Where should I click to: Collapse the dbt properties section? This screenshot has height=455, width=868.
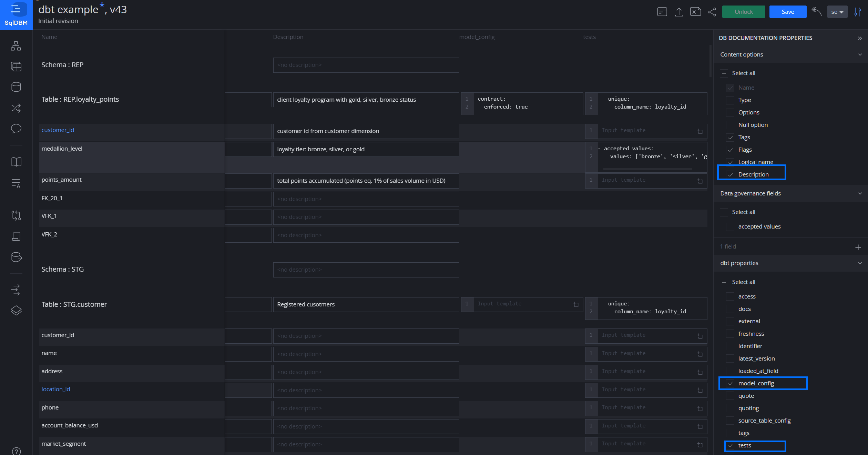click(x=860, y=263)
